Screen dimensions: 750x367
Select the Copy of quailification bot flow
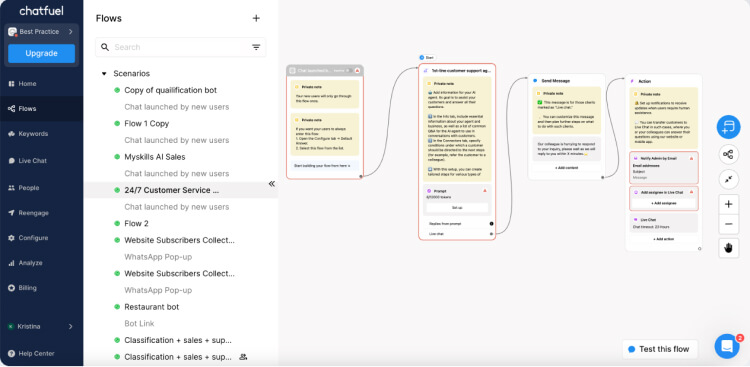click(x=170, y=90)
